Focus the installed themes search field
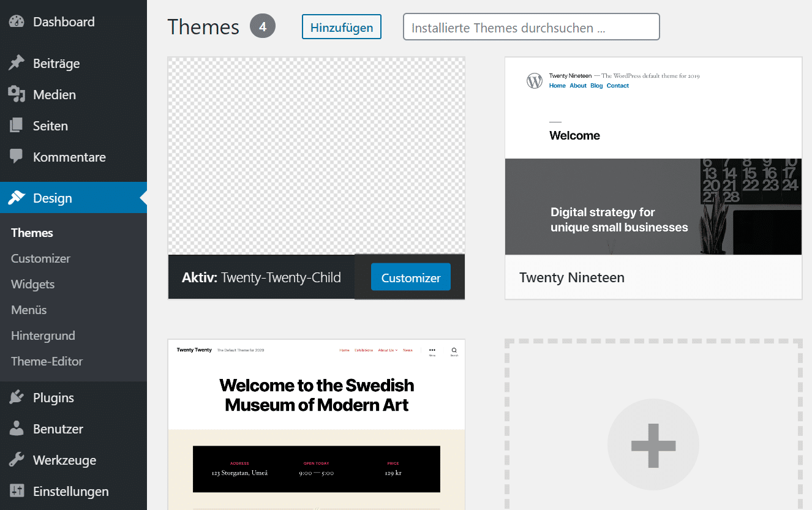Screen dimensions: 812x510 [x=531, y=28]
